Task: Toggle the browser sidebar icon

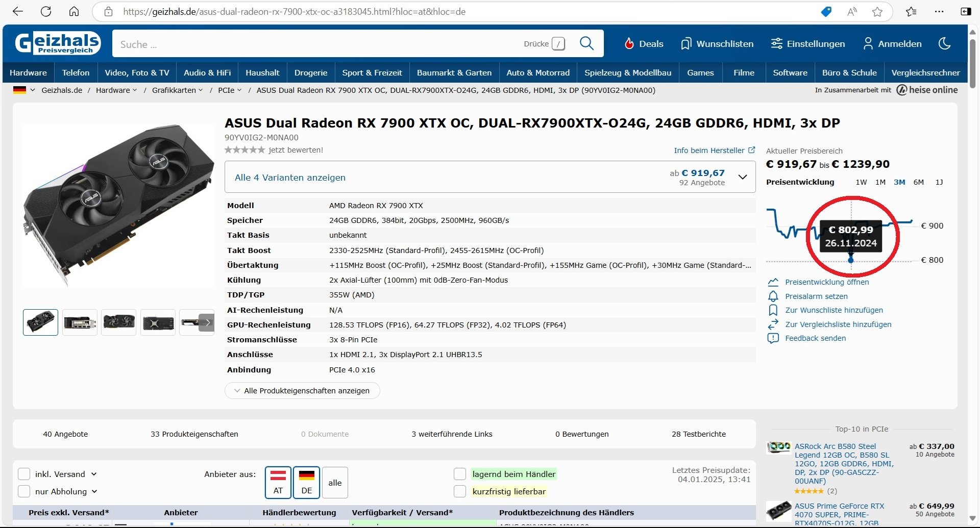Action: (966, 11)
